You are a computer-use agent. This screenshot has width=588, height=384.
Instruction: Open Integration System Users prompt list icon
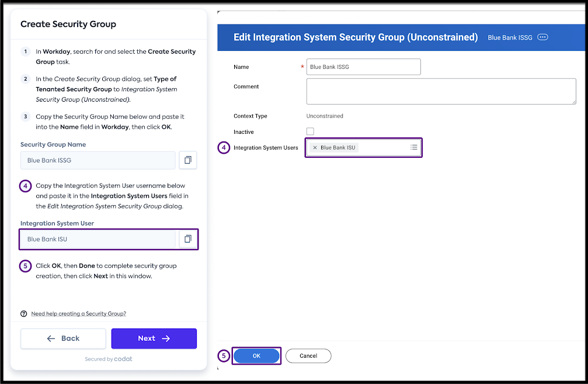(413, 148)
